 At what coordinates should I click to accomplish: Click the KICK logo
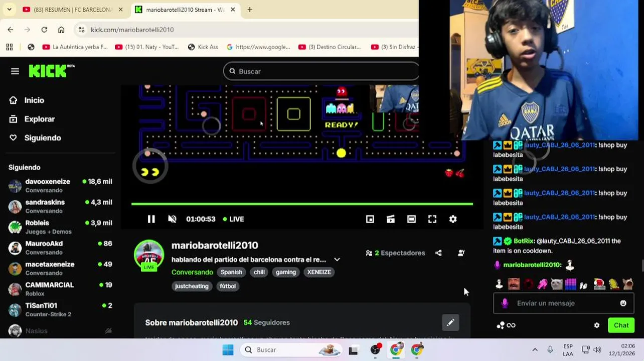tap(51, 71)
